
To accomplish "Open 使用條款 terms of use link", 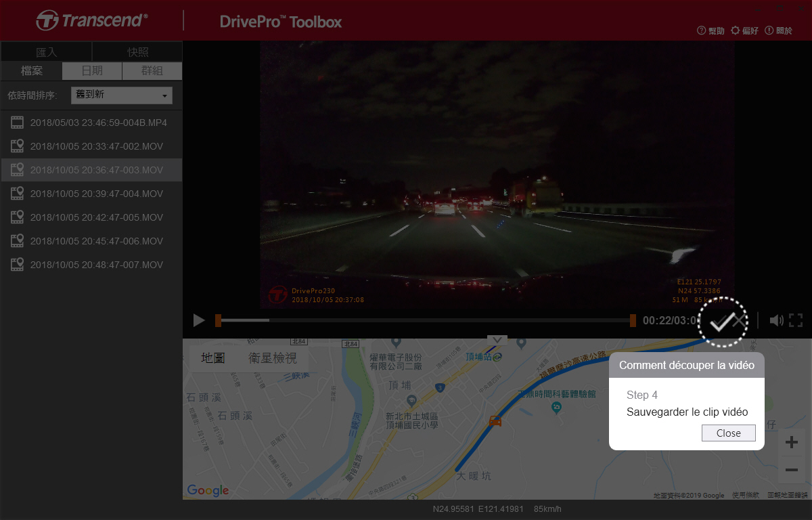I will click(746, 496).
